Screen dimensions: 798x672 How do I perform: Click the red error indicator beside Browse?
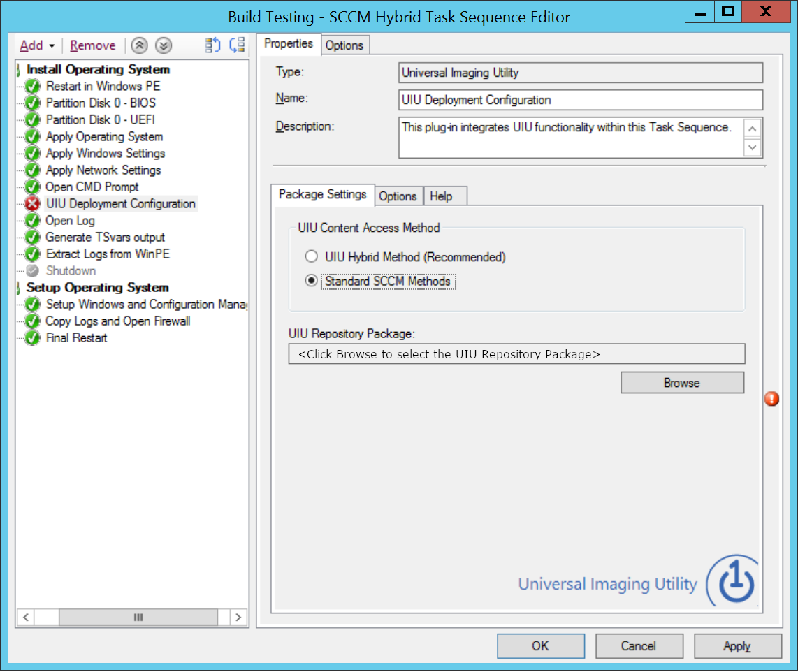771,398
